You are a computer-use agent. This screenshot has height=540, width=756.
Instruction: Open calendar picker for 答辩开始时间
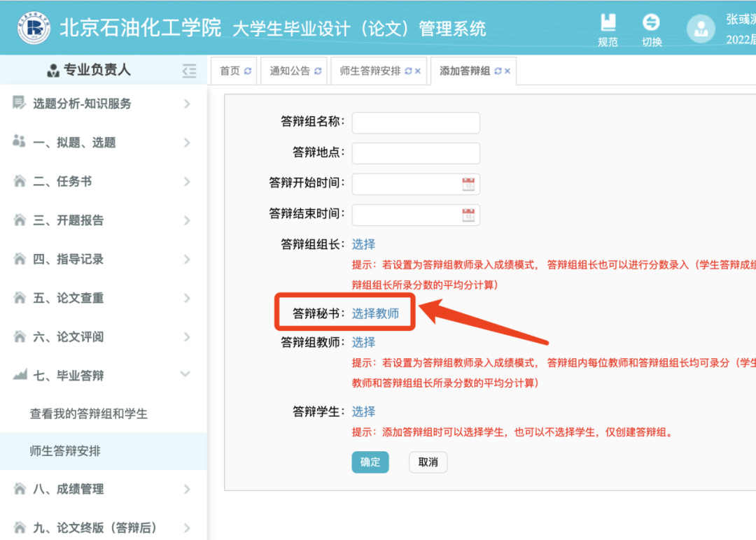468,184
